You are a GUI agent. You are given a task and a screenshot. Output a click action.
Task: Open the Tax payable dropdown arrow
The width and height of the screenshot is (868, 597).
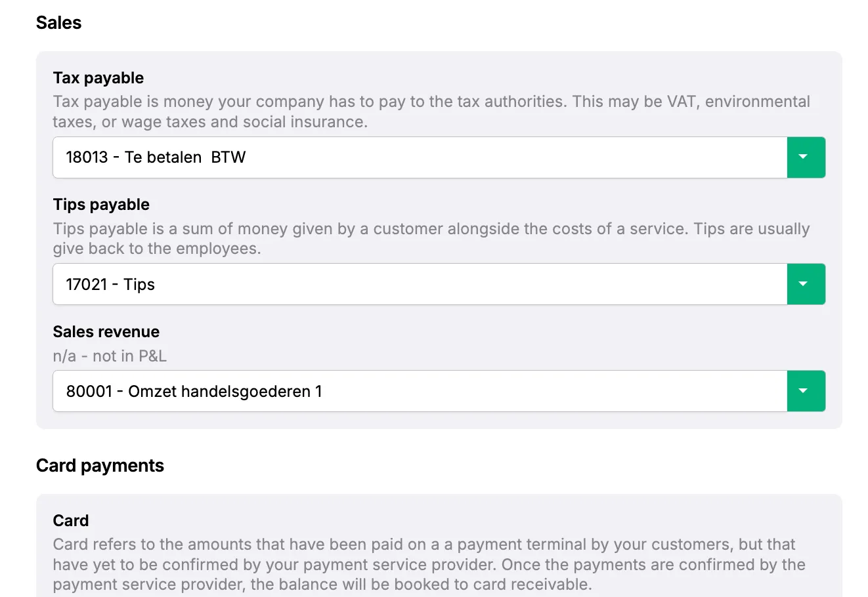806,157
